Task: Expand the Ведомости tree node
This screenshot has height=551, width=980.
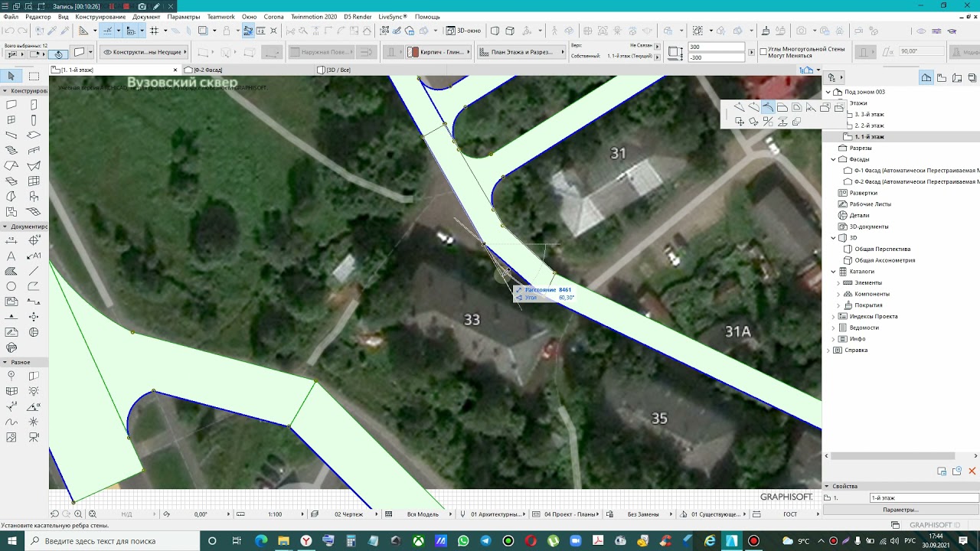Action: point(834,328)
